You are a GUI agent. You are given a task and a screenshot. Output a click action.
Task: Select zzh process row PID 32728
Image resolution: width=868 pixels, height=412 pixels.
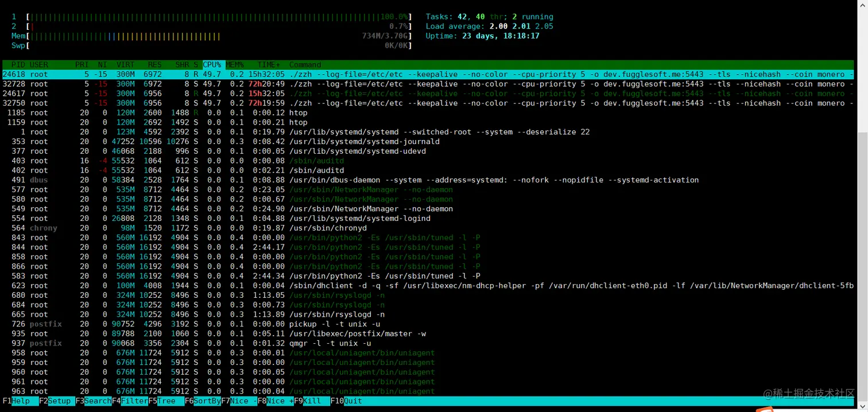point(428,84)
